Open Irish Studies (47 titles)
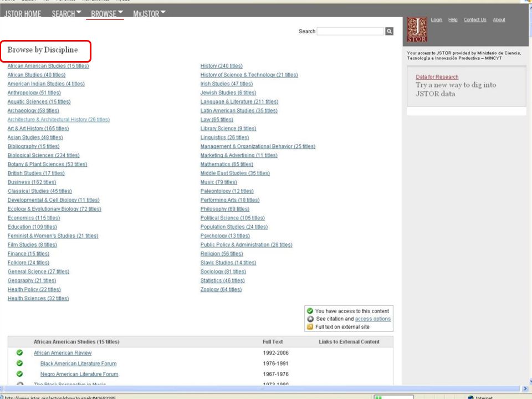 227,84
